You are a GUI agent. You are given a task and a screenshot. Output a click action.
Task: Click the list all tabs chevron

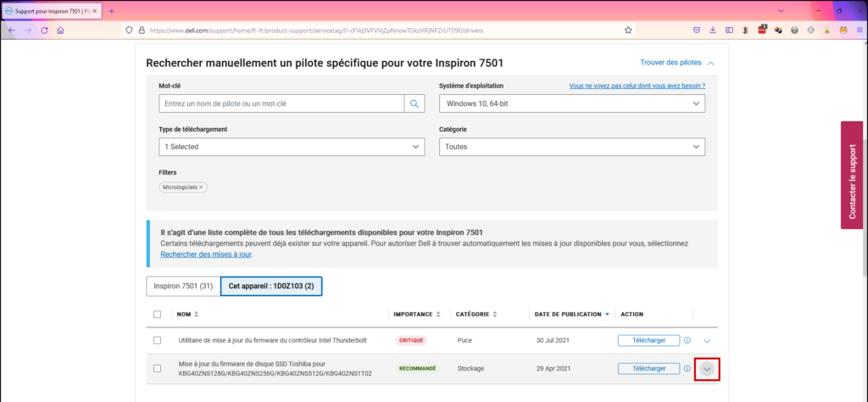[x=781, y=11]
